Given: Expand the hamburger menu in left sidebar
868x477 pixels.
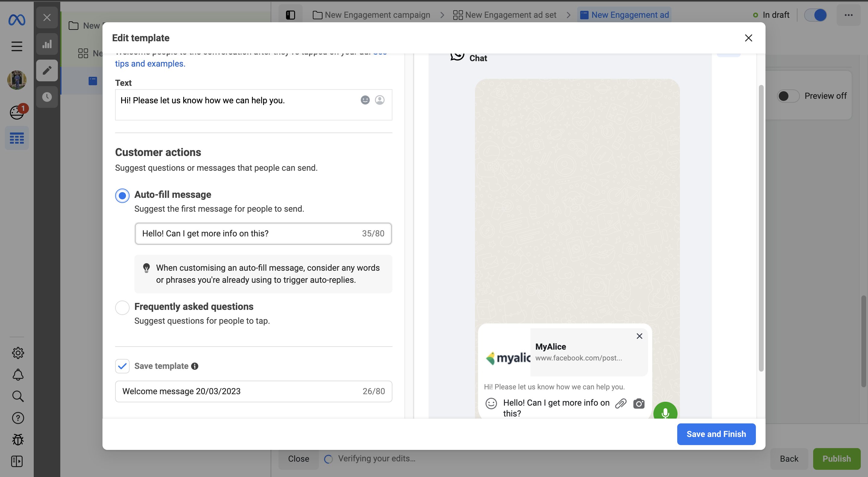Looking at the screenshot, I should pyautogui.click(x=17, y=46).
